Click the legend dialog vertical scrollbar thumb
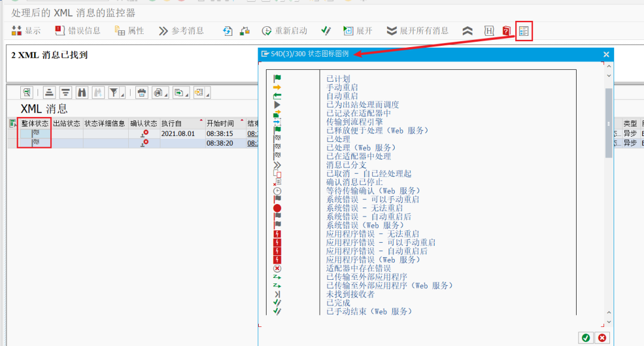Screen dimensions: 644x346 coord(609,122)
